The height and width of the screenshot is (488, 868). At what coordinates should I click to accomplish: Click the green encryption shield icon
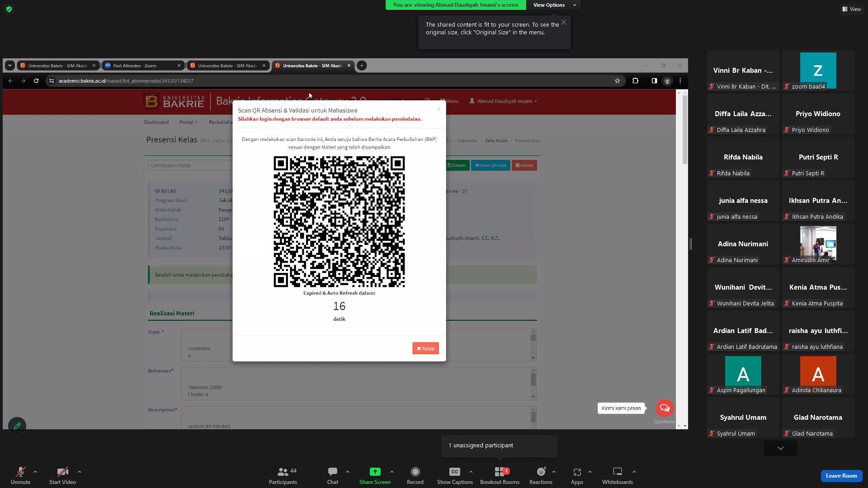point(9,9)
